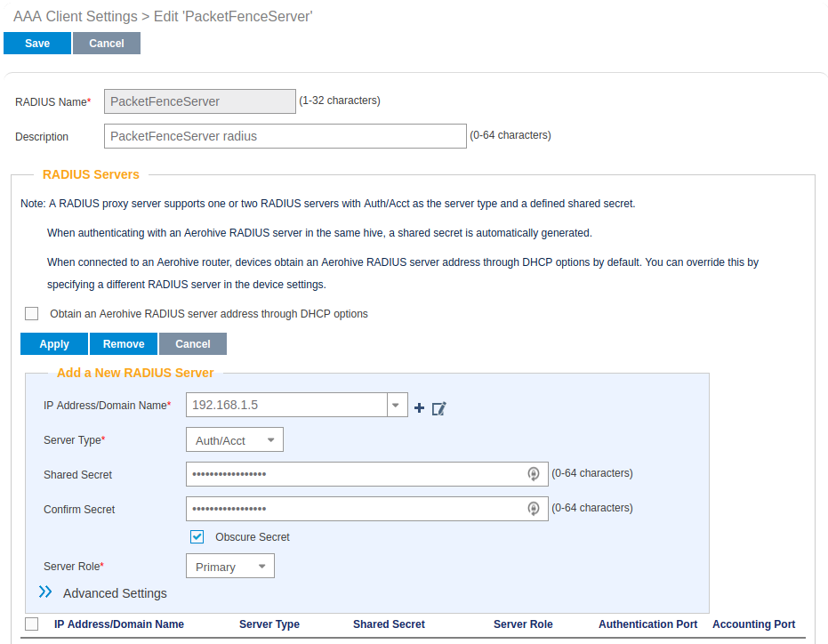Screen dimensions: 828x644
Task: Open the Server Role dropdown showing Primary
Action: (x=229, y=565)
